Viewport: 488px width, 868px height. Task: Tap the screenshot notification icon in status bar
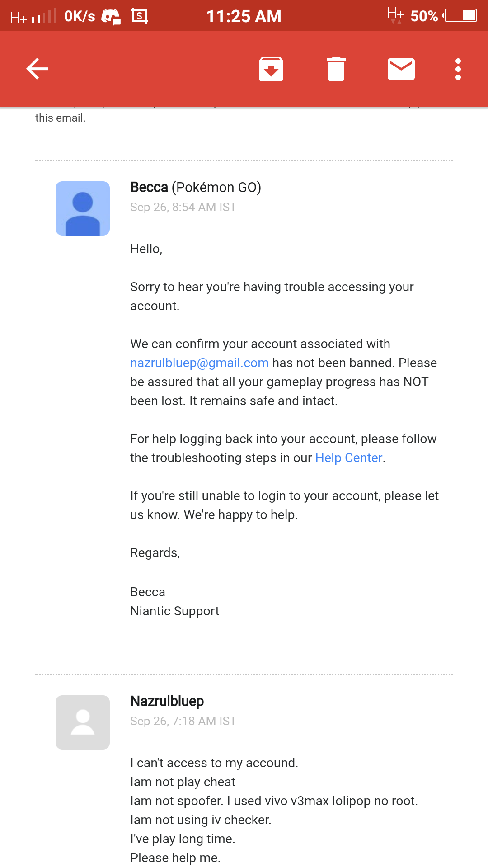pos(139,16)
